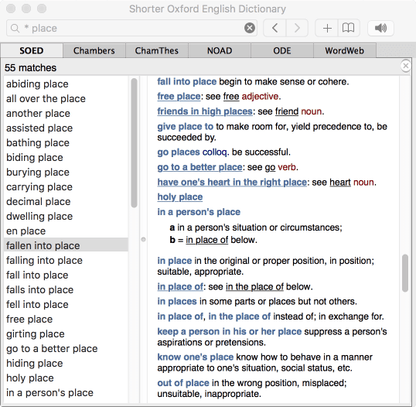The image size is (416, 407).
Task: Select 'another place' in matches list
Action: (x=66, y=113)
